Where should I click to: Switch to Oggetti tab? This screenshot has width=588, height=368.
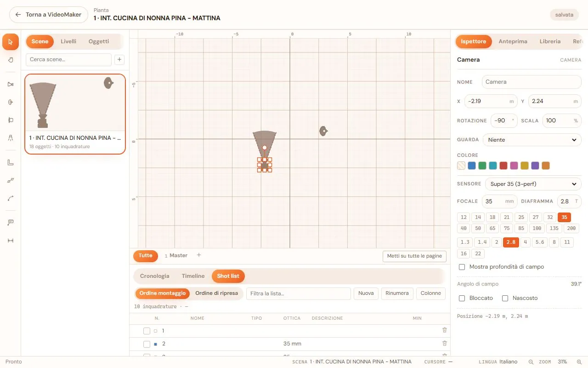[99, 41]
